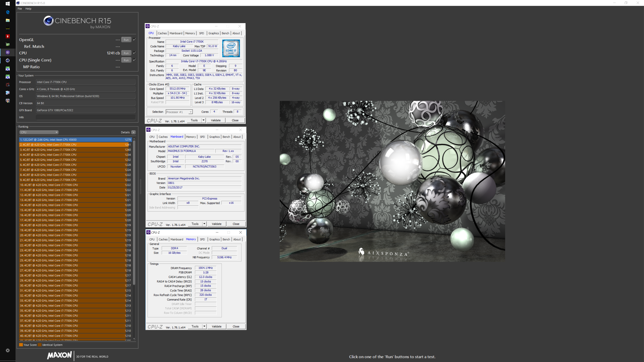
Task: Open the Help menu
Action: [28, 9]
